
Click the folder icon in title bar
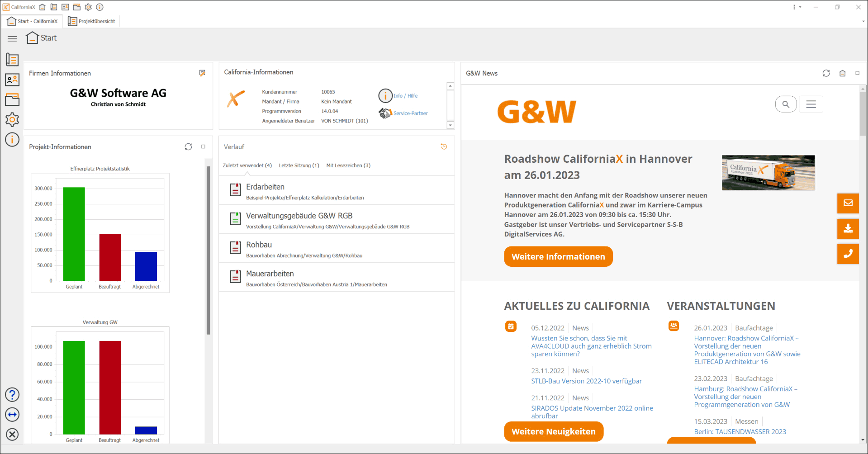click(x=77, y=7)
